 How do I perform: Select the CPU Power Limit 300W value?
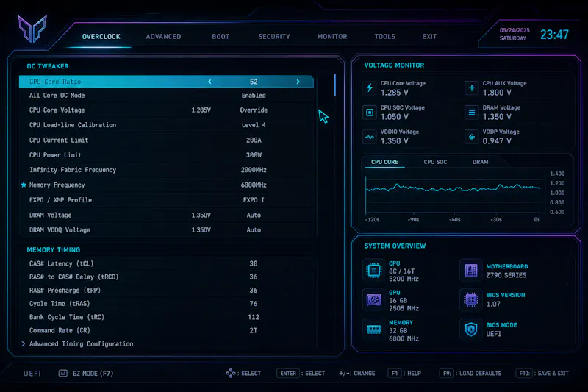click(254, 155)
